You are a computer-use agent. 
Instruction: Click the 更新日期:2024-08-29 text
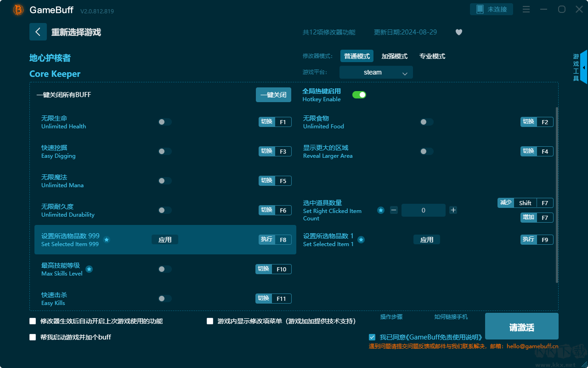click(x=406, y=32)
